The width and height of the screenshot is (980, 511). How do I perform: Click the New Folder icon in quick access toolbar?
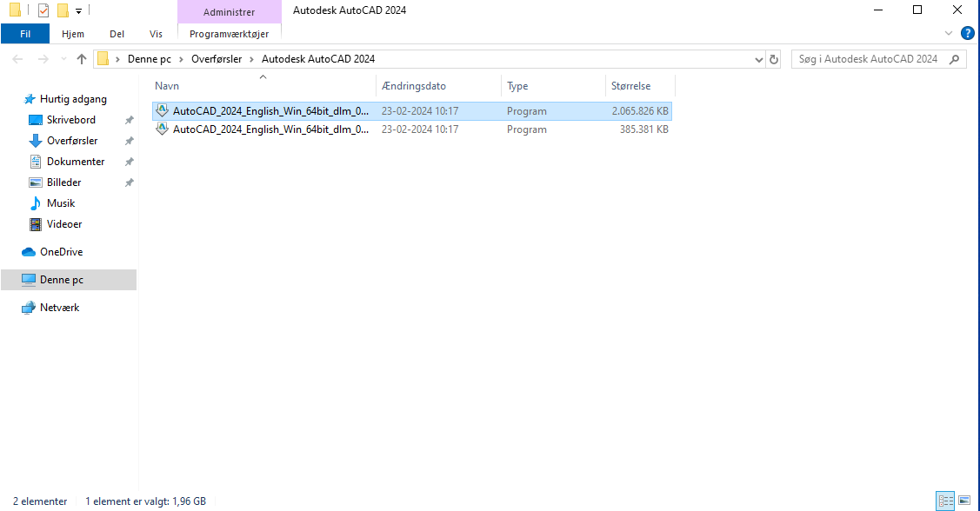tap(63, 10)
